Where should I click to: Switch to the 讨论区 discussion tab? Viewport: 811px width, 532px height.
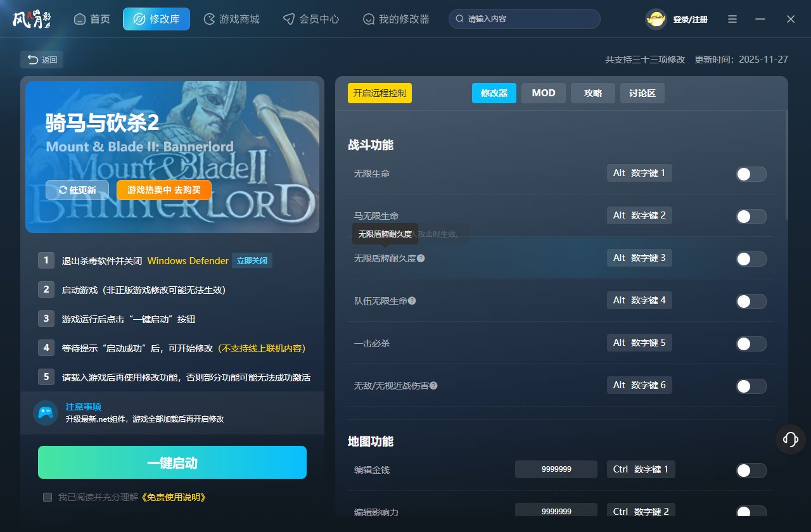pos(642,92)
